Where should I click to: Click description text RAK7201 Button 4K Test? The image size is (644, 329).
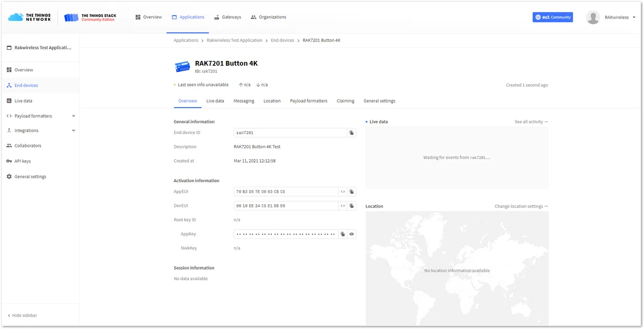pos(257,147)
